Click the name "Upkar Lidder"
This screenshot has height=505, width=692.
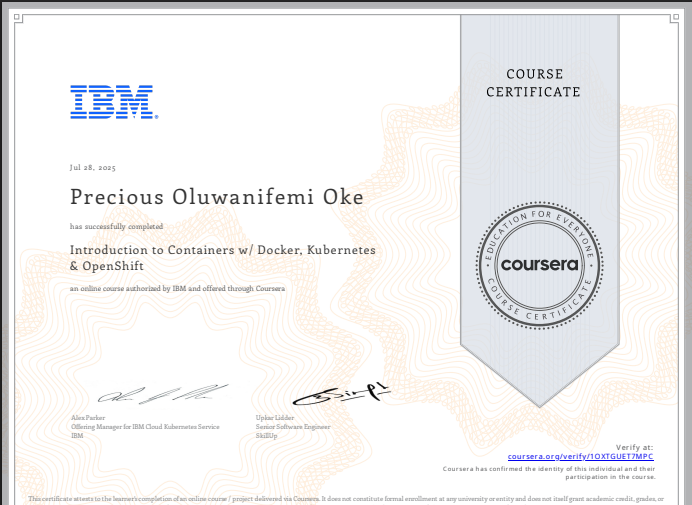[275, 418]
